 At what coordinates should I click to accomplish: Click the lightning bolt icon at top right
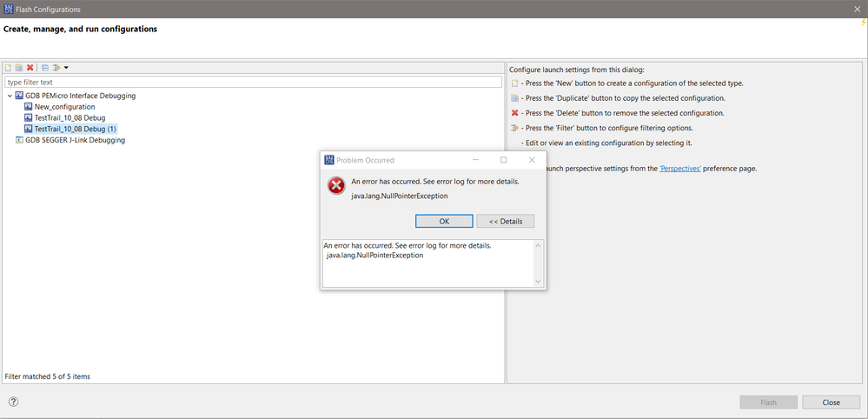(x=864, y=22)
